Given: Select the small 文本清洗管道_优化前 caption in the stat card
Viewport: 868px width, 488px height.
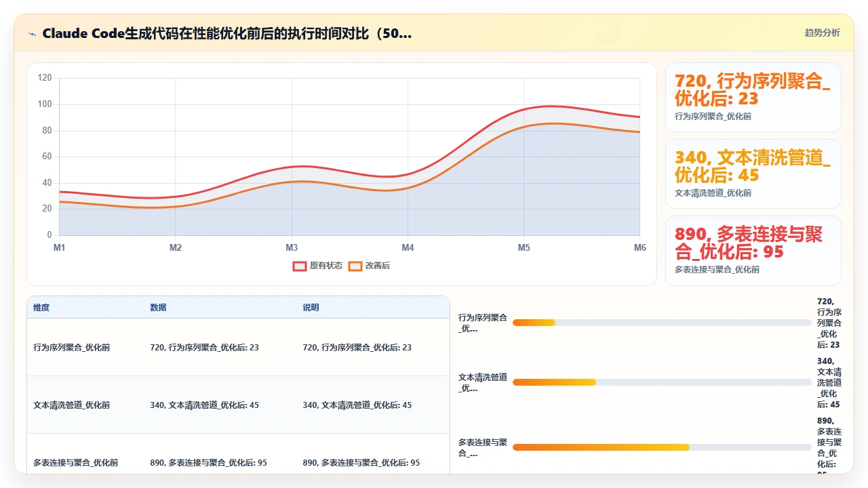Looking at the screenshot, I should click(x=713, y=193).
